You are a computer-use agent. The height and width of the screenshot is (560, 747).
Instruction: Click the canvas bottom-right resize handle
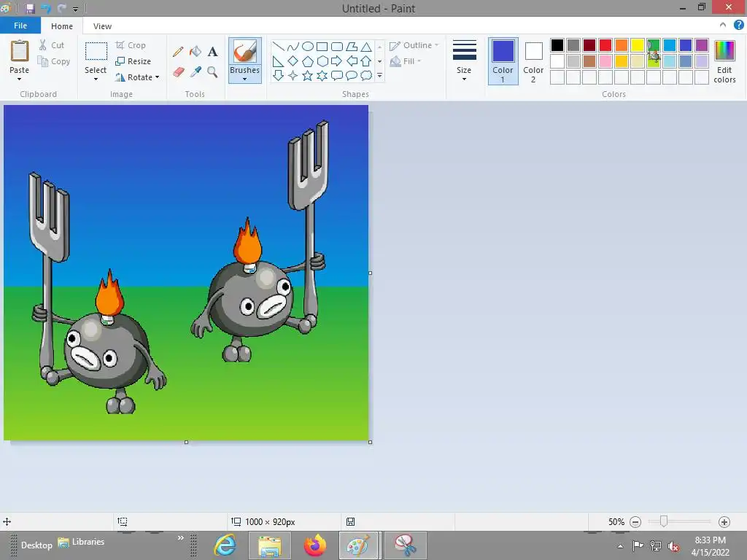[x=370, y=443]
